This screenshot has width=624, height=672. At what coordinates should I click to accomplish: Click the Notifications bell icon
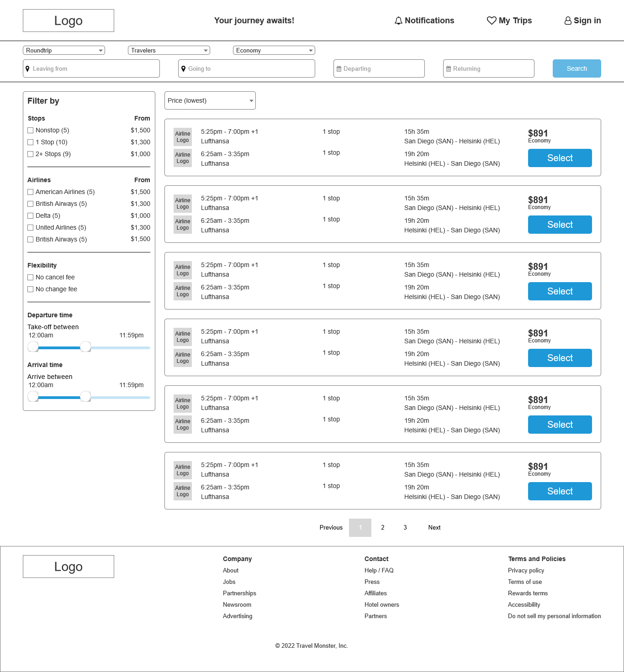click(398, 21)
